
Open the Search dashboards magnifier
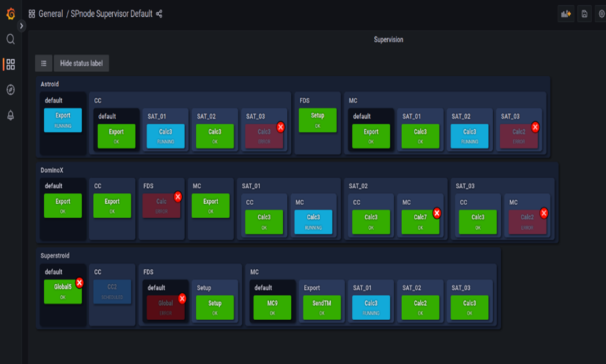pos(10,39)
